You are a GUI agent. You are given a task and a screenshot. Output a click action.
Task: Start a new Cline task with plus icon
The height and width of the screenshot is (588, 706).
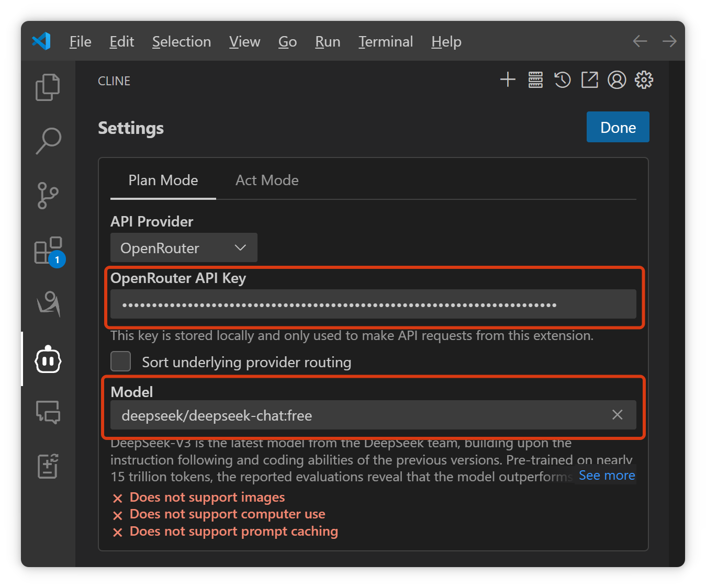point(508,80)
